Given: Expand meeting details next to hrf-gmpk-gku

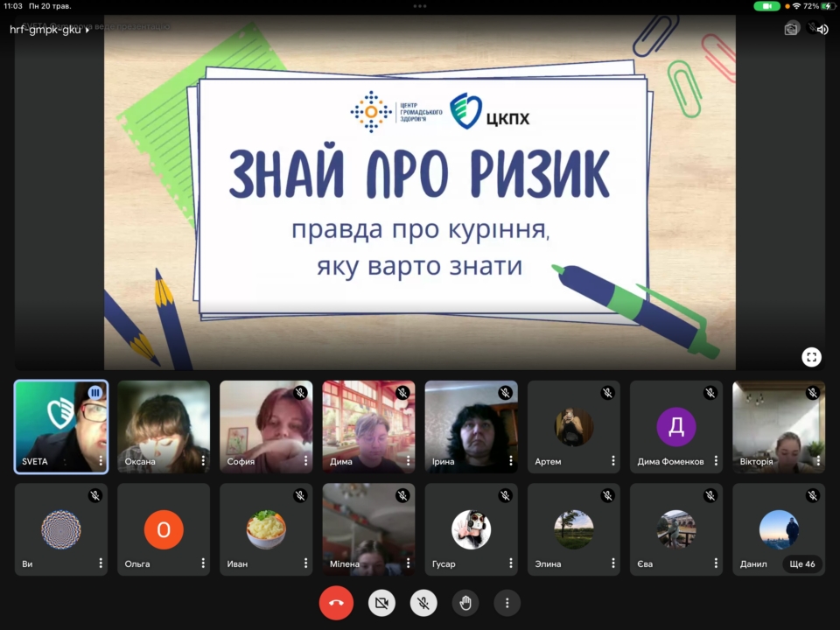Looking at the screenshot, I should (87, 29).
